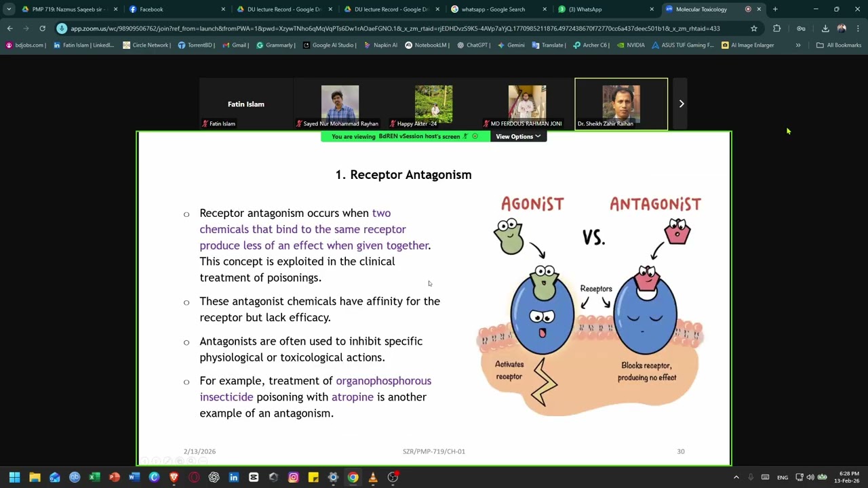Screen dimensions: 868x488
Task: Switch to the Facebook tab
Action: [x=176, y=9]
